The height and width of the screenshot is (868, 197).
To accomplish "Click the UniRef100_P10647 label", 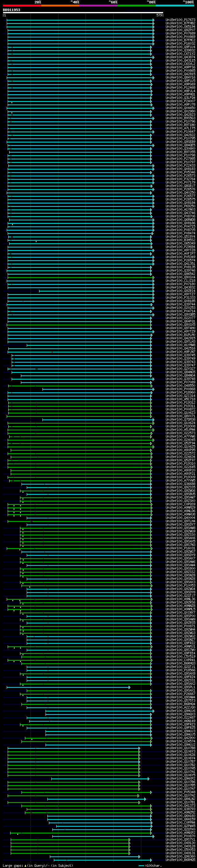I will click(x=180, y=132).
